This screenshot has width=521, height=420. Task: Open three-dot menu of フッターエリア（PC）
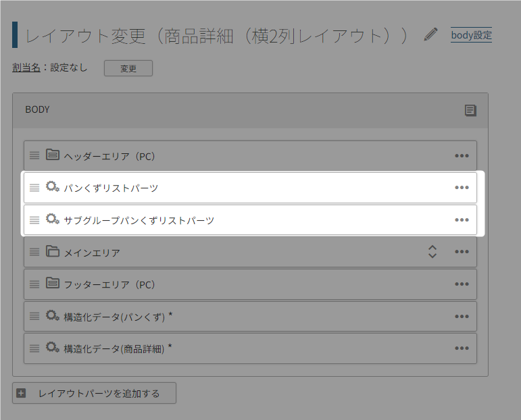(462, 284)
